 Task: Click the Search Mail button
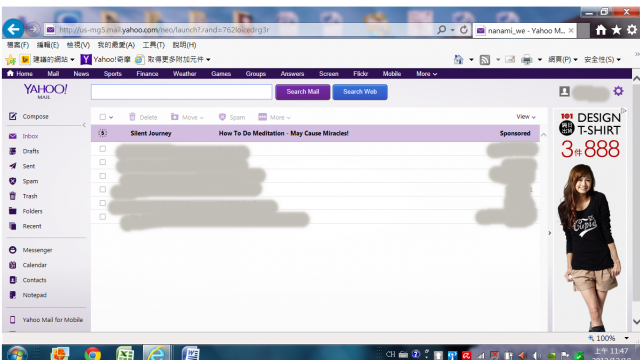[x=302, y=92]
